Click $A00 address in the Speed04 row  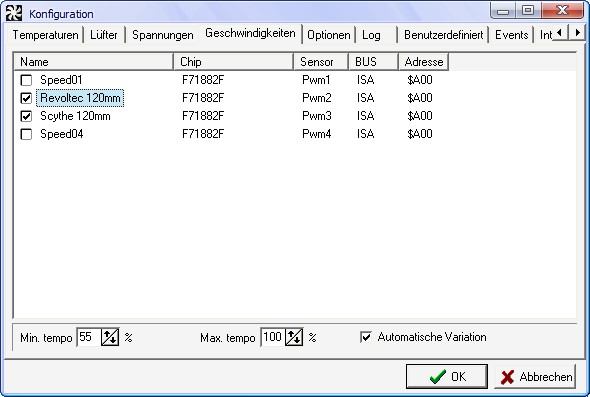click(x=420, y=134)
